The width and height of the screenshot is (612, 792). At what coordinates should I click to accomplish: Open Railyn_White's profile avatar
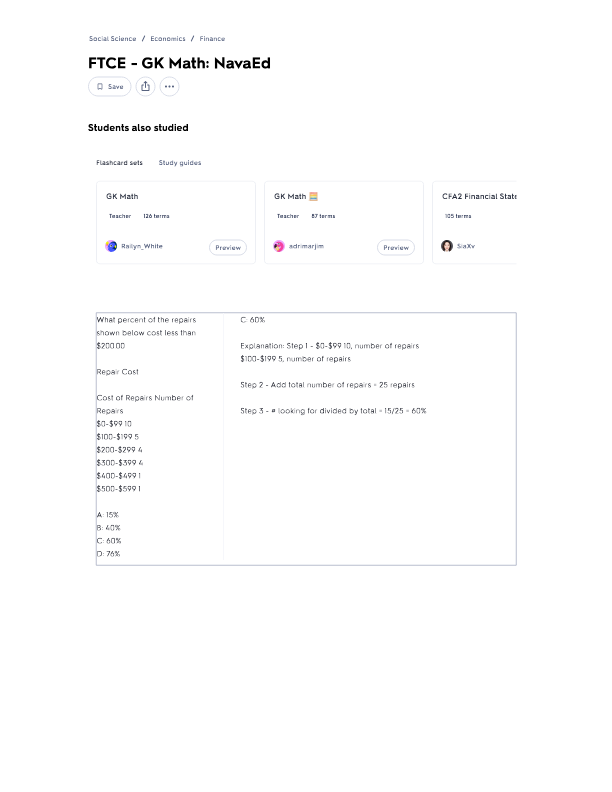[x=111, y=246]
